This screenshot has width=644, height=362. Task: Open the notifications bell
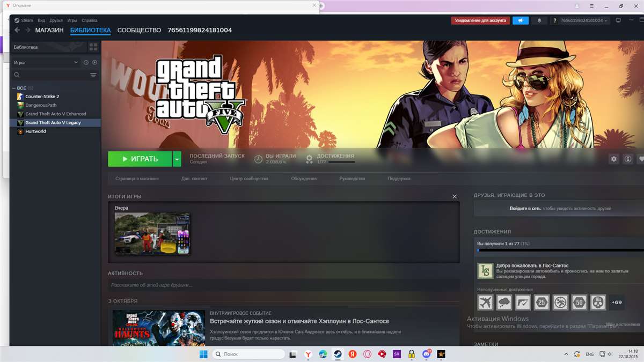[x=539, y=20]
